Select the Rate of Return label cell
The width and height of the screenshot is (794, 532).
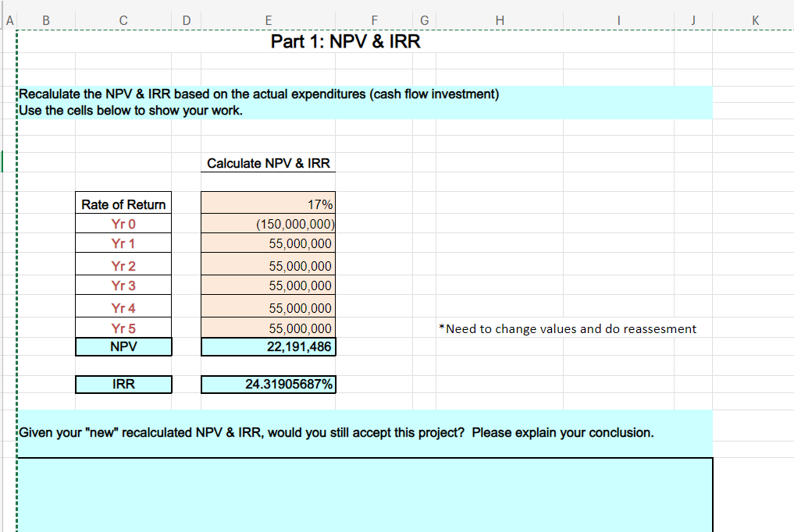point(123,204)
